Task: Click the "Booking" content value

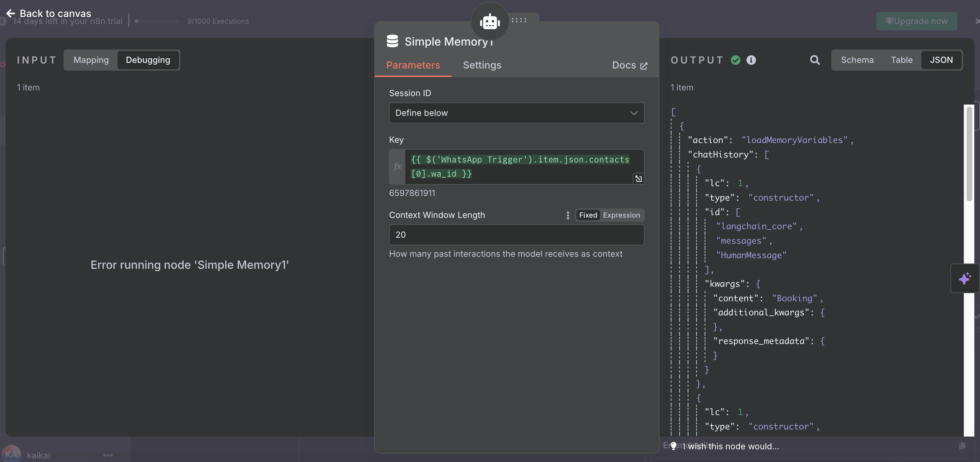Action: (x=794, y=298)
